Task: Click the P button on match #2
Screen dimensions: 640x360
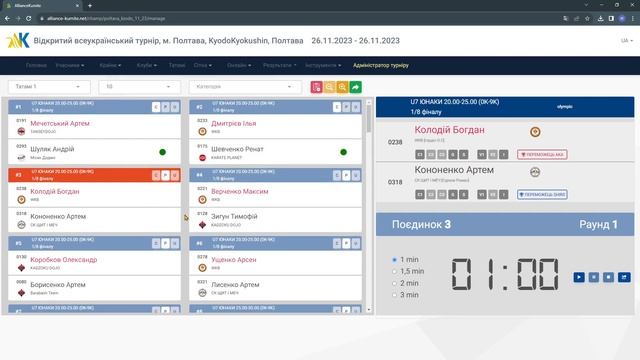Action: [346, 107]
